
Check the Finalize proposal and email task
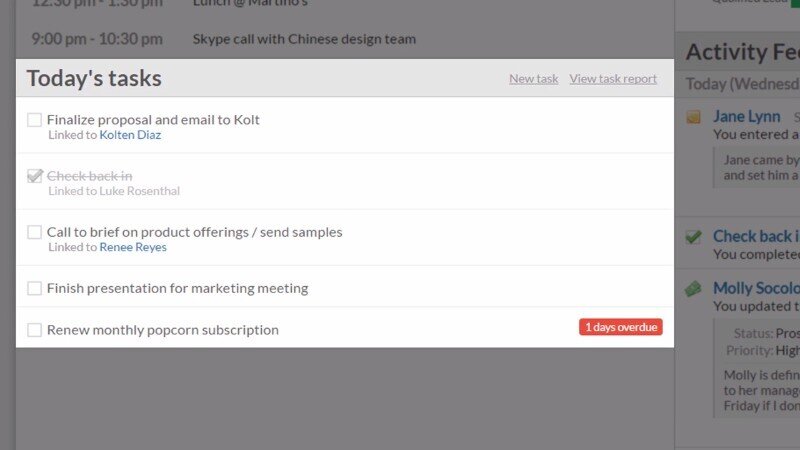(x=35, y=120)
